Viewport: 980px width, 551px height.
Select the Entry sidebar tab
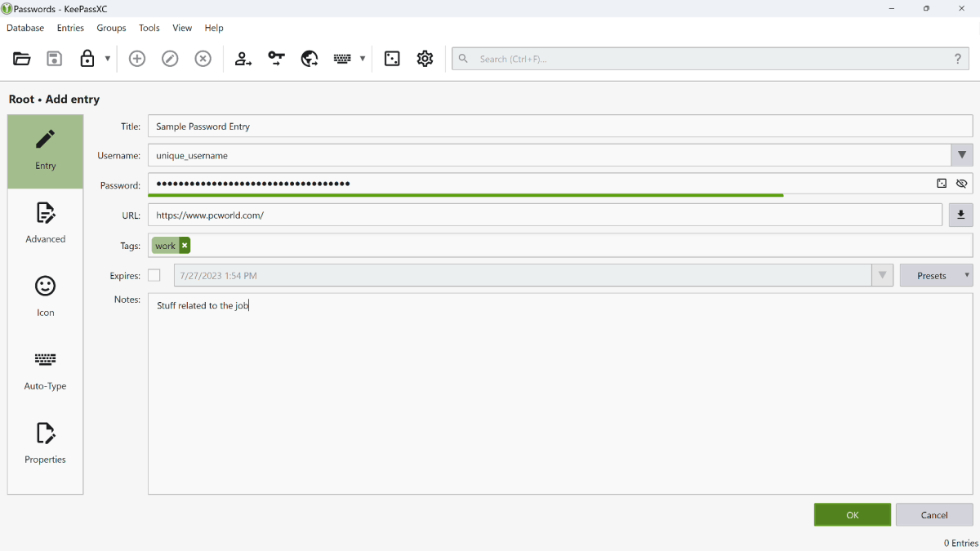pyautogui.click(x=46, y=152)
